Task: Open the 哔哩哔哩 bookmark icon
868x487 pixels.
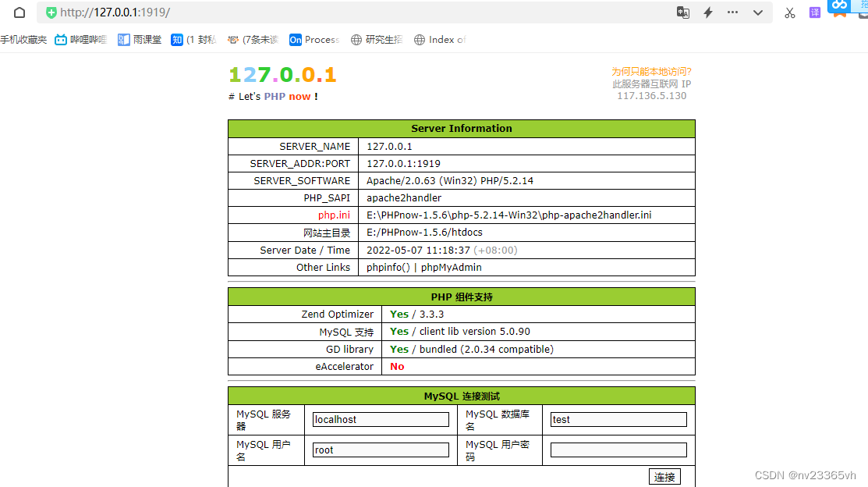Action: point(62,39)
